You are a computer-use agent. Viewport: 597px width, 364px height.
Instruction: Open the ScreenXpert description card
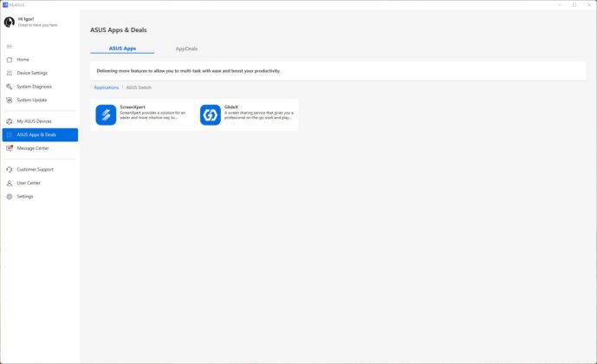click(x=142, y=115)
